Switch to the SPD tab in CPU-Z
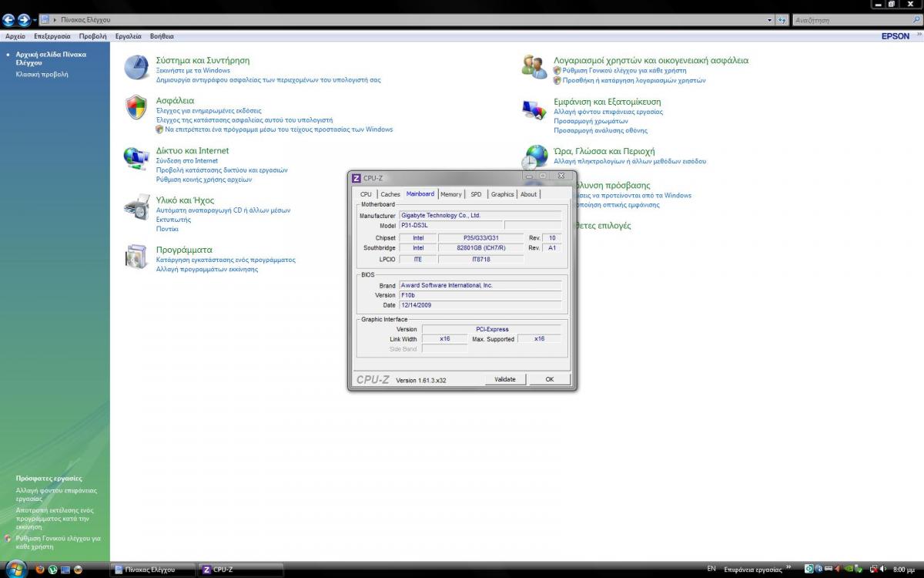924x578 pixels. (x=476, y=194)
